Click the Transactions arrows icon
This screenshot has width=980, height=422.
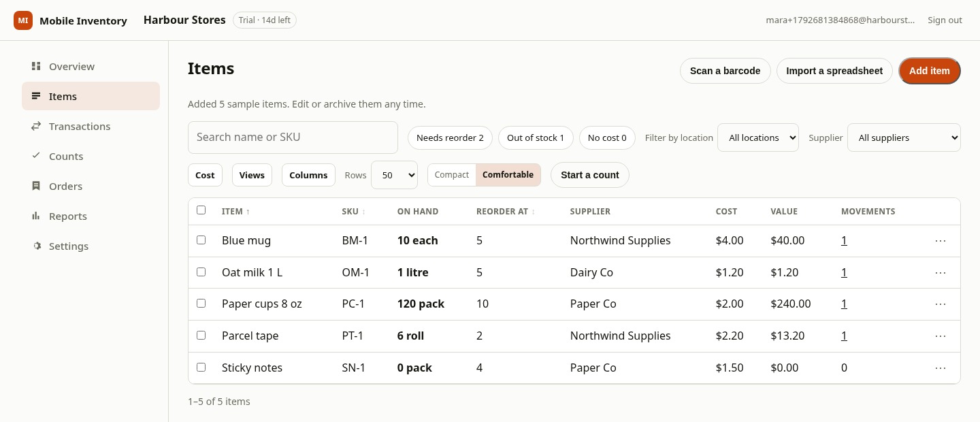click(36, 126)
